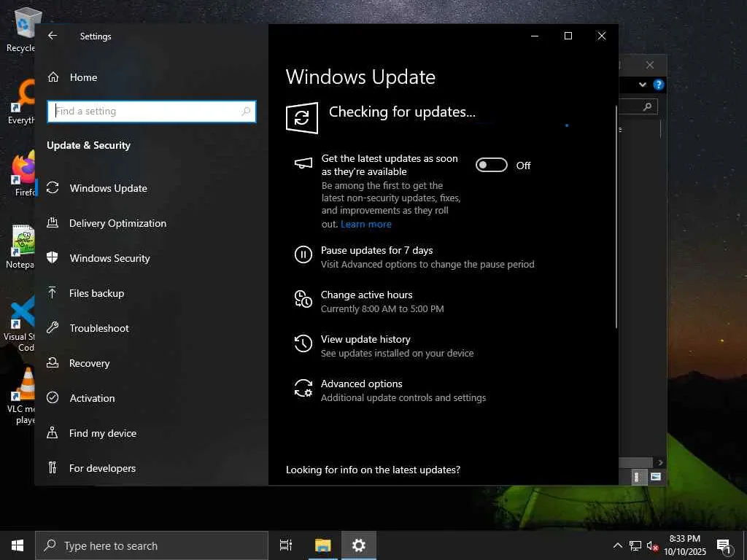This screenshot has width=747, height=560.
Task: Click background window's blue help icon
Action: 659,85
